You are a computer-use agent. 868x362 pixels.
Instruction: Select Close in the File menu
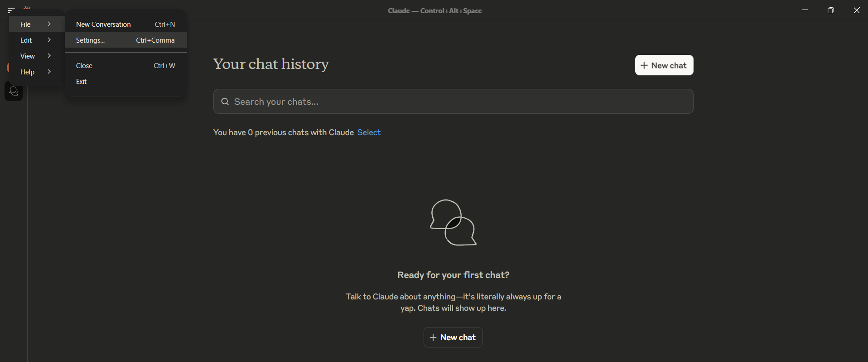126,65
